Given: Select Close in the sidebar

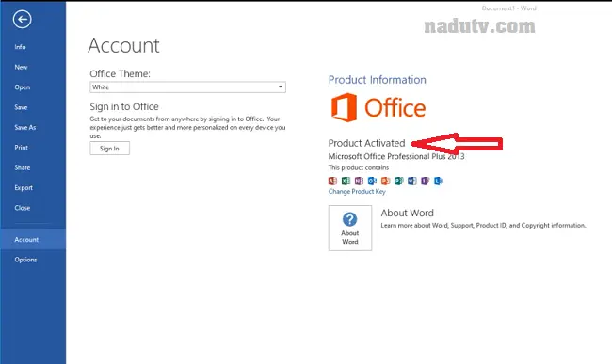Looking at the screenshot, I should click(23, 208).
